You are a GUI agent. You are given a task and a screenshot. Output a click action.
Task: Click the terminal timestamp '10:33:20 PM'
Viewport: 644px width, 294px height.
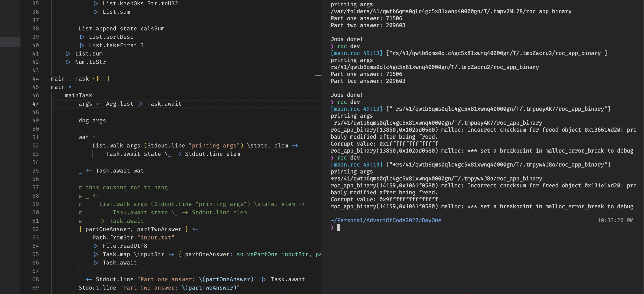pos(615,220)
